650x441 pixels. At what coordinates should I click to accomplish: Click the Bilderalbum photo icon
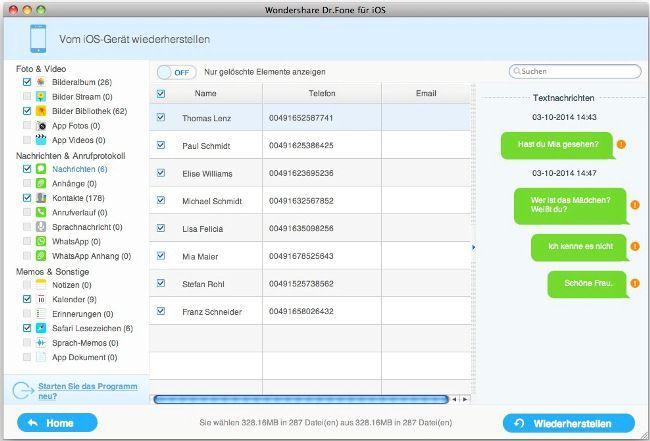[x=41, y=82]
